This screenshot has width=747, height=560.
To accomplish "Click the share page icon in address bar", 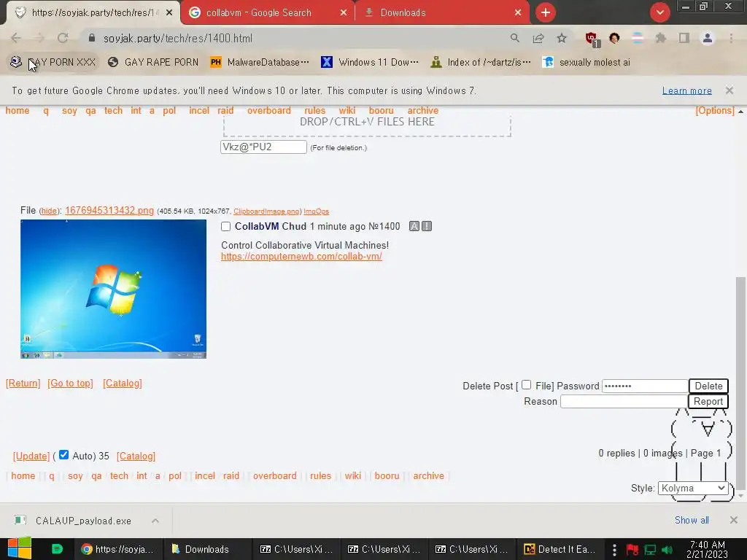I will 538,38.
